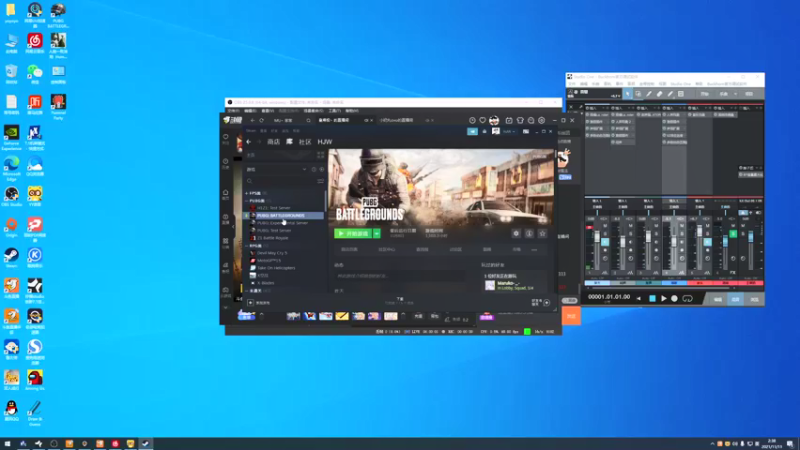This screenshot has height=450, width=800.
Task: Click the heart icon in booster top bar
Action: [x=483, y=120]
